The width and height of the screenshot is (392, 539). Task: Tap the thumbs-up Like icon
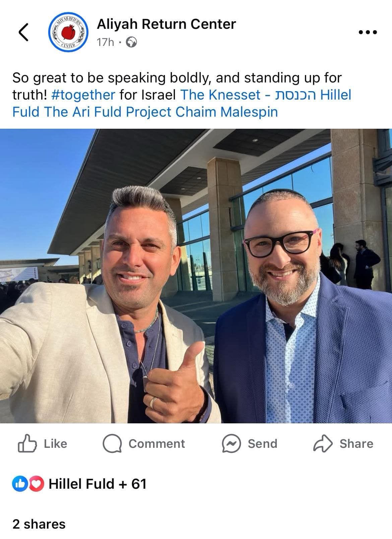point(26,443)
